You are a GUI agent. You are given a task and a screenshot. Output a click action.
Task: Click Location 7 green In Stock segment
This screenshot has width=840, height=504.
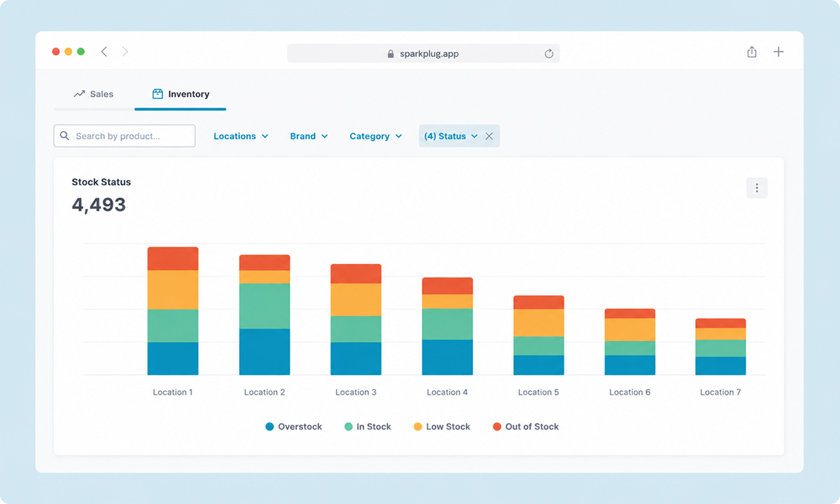click(x=721, y=348)
